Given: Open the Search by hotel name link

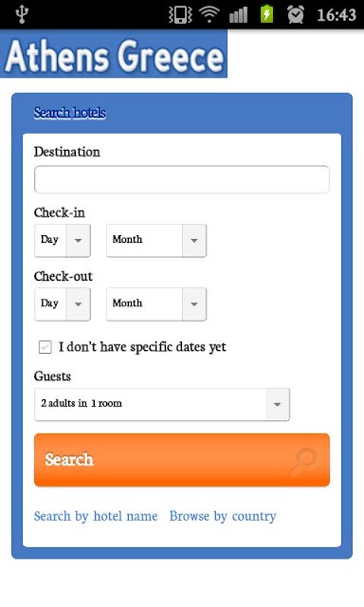Looking at the screenshot, I should pos(96,516).
